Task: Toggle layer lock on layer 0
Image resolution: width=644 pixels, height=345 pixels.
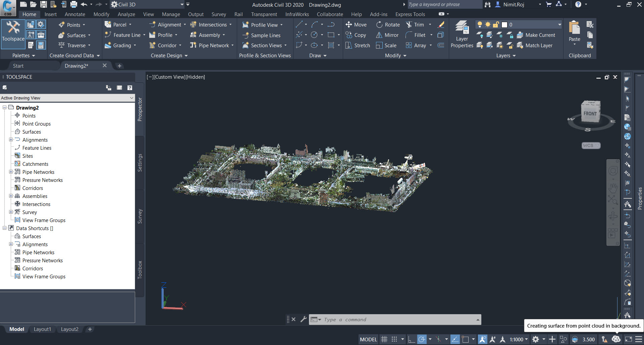Action: click(496, 24)
